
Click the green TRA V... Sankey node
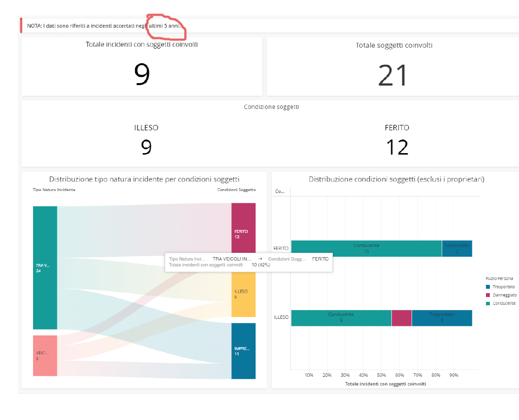[x=45, y=268]
